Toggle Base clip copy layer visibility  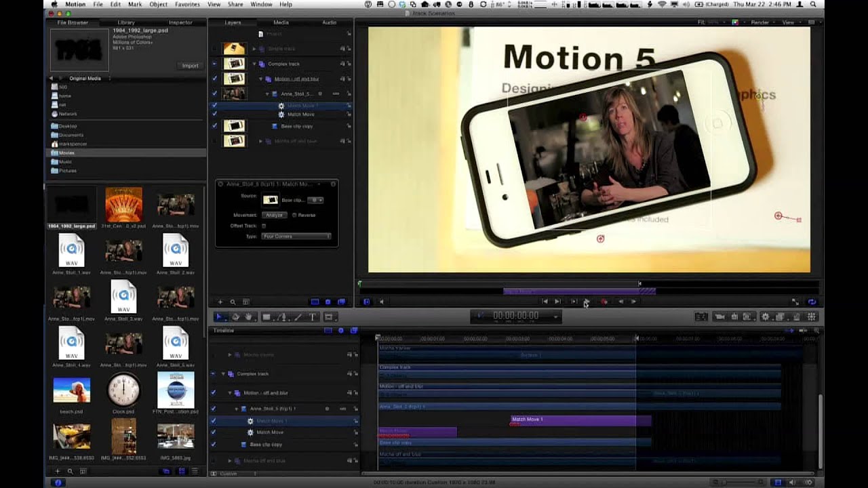pyautogui.click(x=214, y=126)
